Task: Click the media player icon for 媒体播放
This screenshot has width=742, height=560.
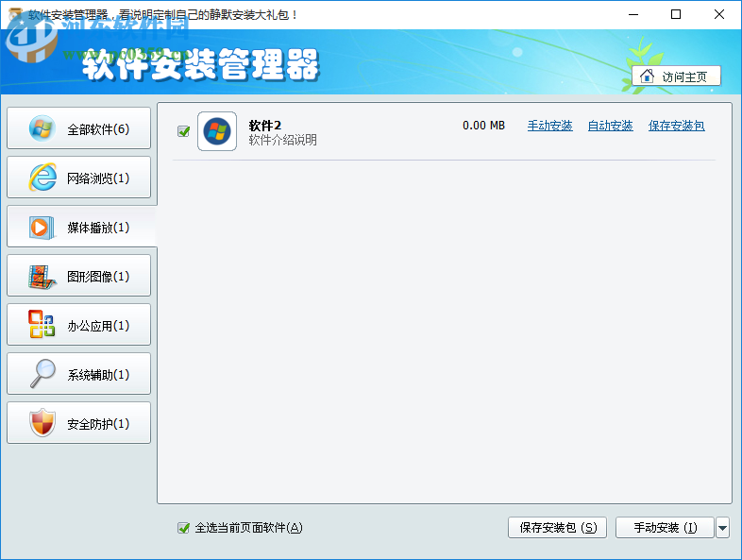Action: [42, 228]
